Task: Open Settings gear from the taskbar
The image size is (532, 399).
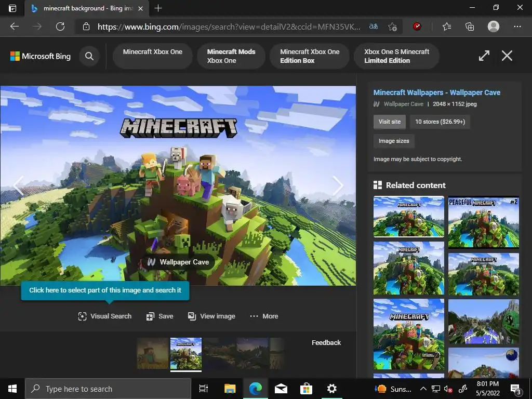Action: pos(331,389)
